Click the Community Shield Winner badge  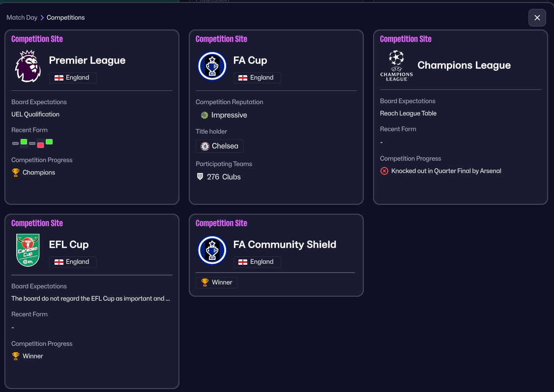[x=216, y=282]
